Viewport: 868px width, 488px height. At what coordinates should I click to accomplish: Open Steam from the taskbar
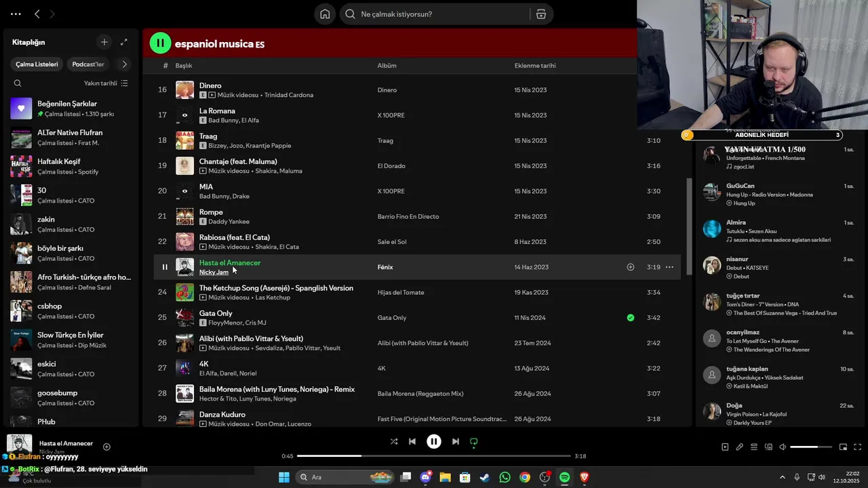click(485, 477)
